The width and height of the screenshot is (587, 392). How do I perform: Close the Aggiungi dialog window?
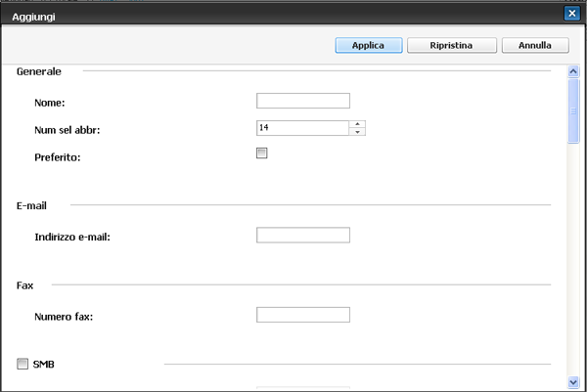click(x=571, y=13)
